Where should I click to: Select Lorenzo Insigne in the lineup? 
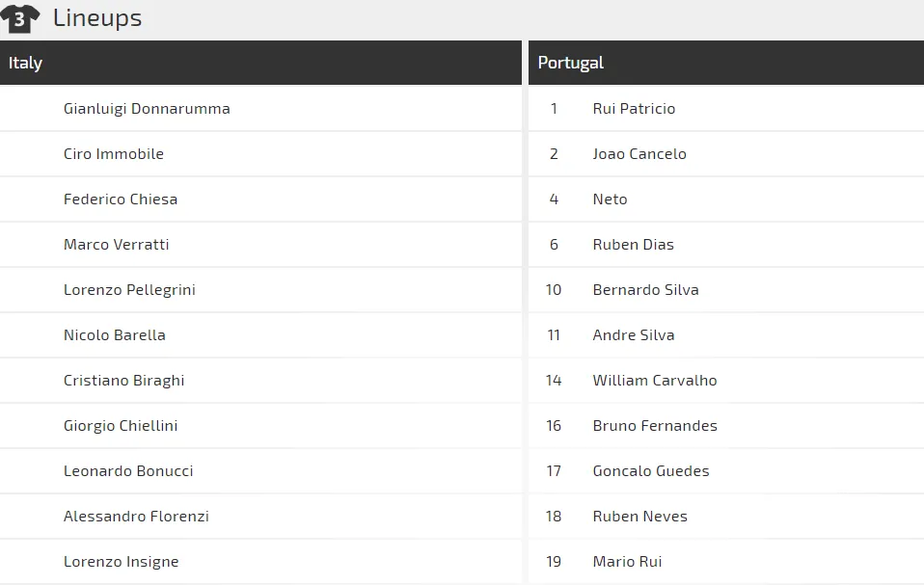[x=122, y=562]
